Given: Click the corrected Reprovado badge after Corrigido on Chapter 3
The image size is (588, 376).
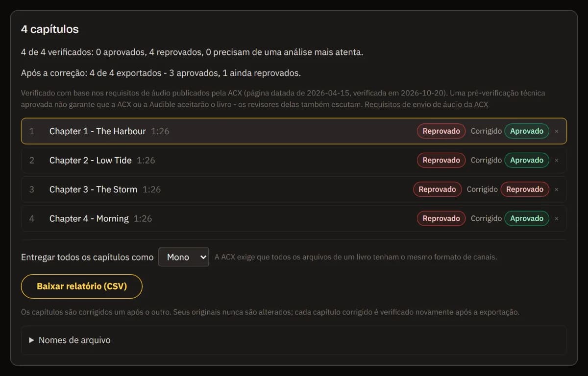Looking at the screenshot, I should tap(525, 189).
